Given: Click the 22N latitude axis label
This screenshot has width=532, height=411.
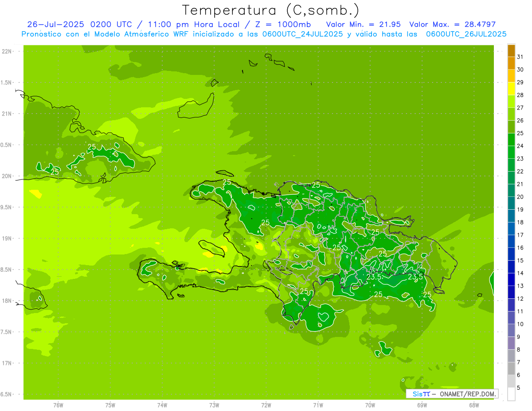Looking at the screenshot, I should click(x=7, y=51).
